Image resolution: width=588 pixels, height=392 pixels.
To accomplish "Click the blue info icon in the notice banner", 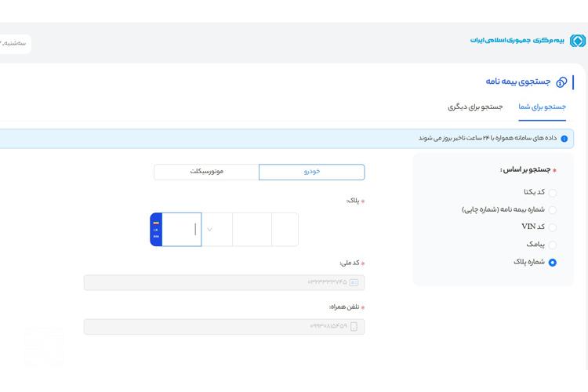I will pyautogui.click(x=564, y=139).
